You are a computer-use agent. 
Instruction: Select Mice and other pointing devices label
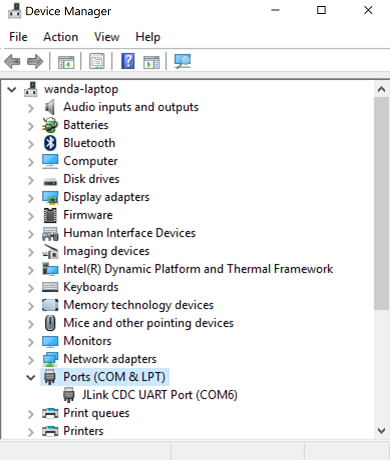148,323
